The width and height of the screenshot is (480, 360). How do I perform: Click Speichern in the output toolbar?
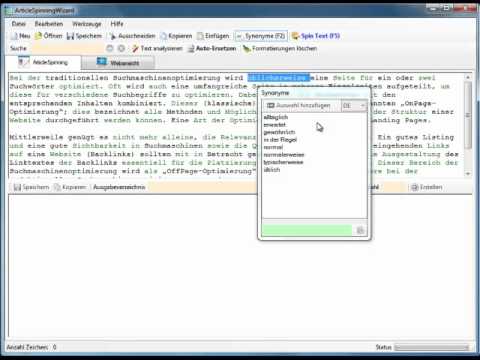tap(31, 187)
